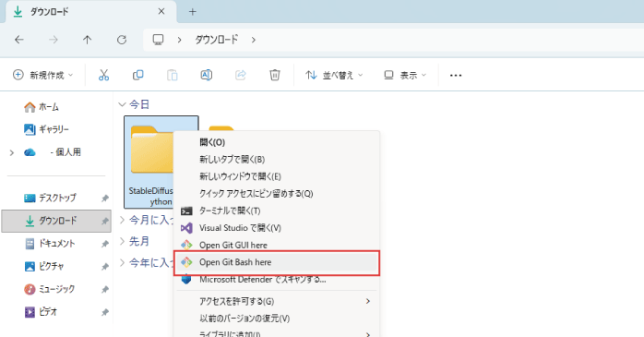Rename the selected item via toolbar icon
Screen dimensions: 644x337
[x=206, y=75]
